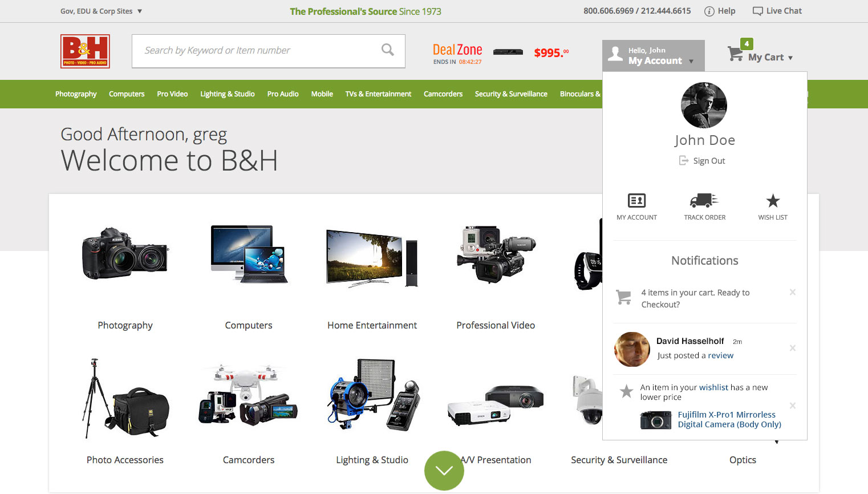Open the wishlist link in notification
Screen dimensions: 868x494
pos(713,387)
